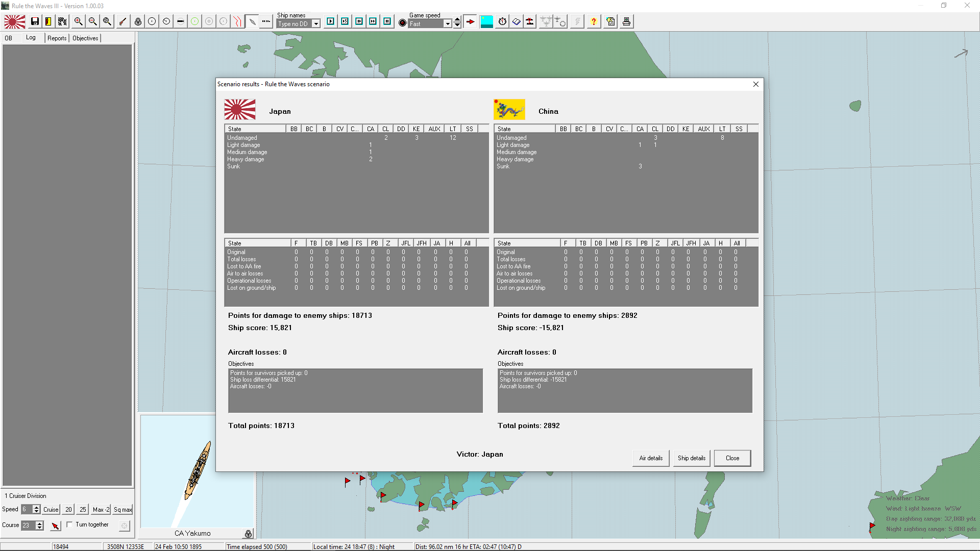
Task: Increase game speed with up arrow
Action: 457,20
